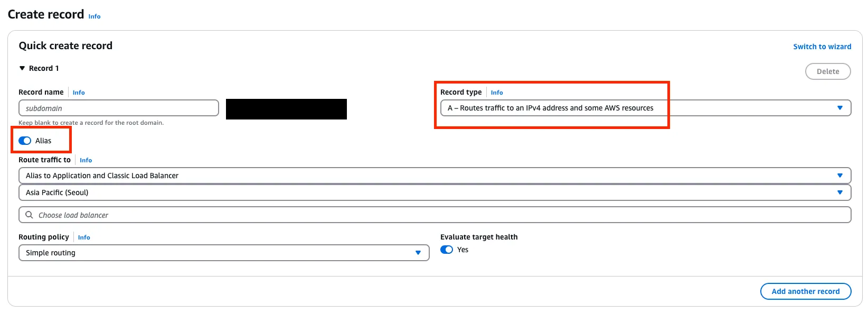
Task: Click Switch to wizard link
Action: click(x=822, y=47)
